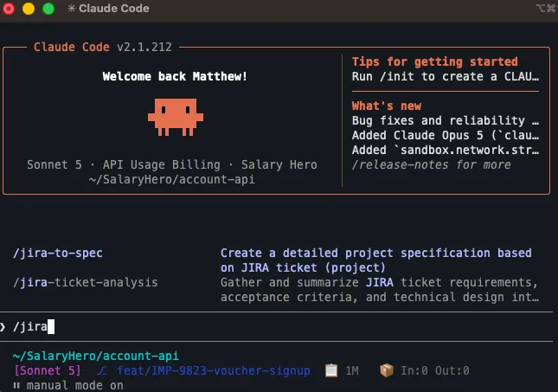Screen dimensions: 558x392
Task: Click the green zoom window button
Action: [x=48, y=9]
